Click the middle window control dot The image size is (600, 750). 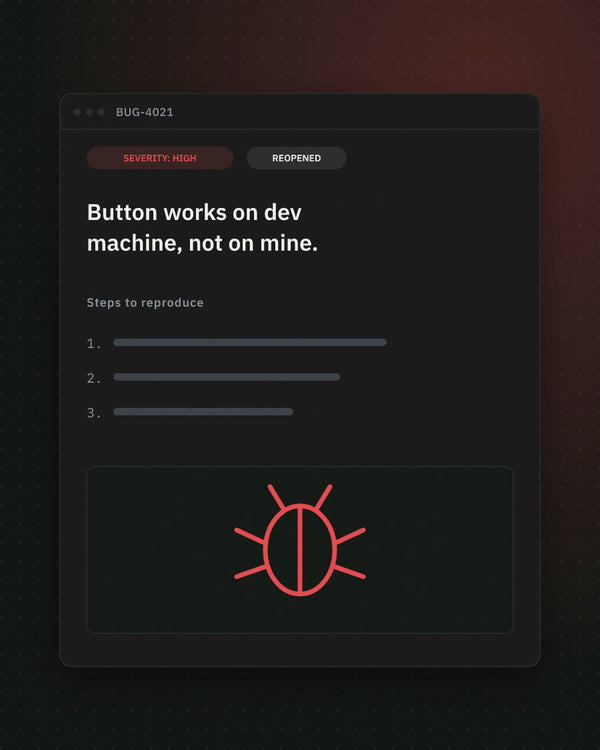point(89,112)
